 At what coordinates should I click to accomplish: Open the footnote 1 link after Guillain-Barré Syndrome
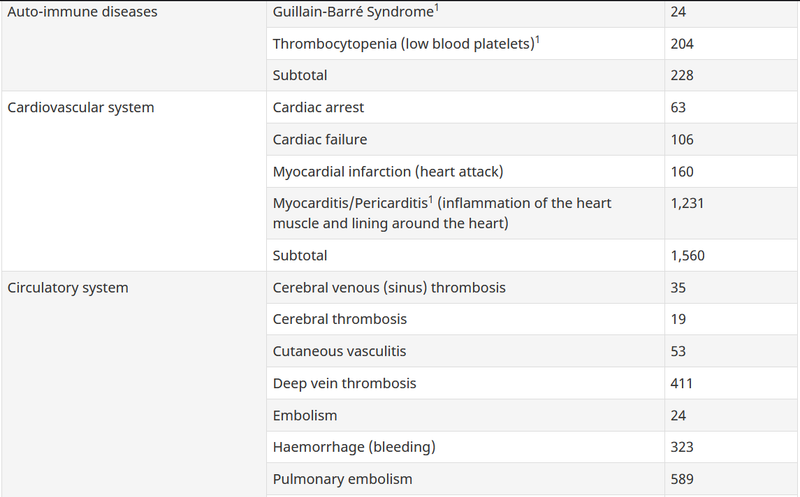(437, 8)
